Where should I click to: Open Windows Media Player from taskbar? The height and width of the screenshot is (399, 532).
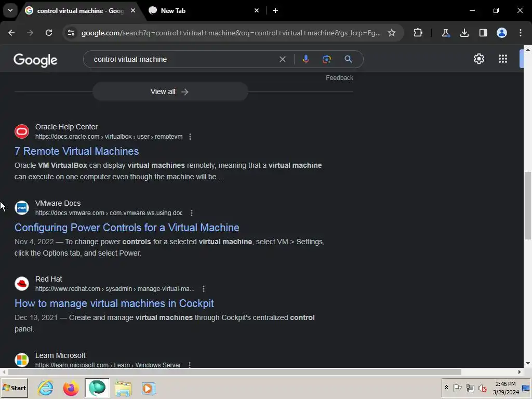pos(148,388)
